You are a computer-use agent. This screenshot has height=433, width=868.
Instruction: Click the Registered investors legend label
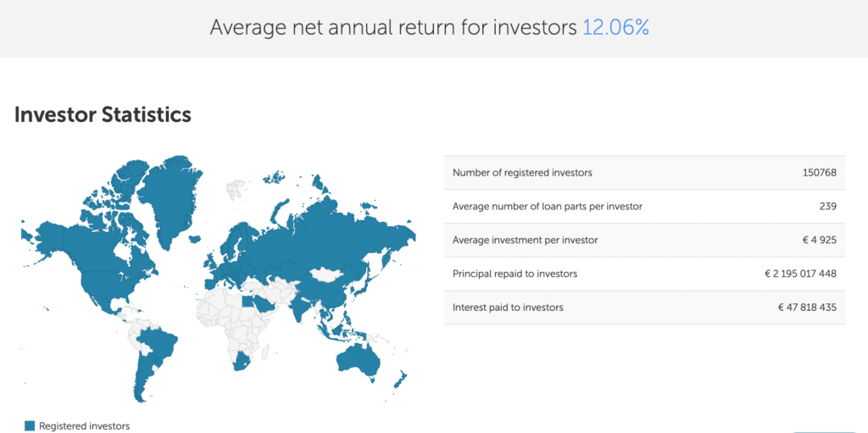click(x=84, y=426)
